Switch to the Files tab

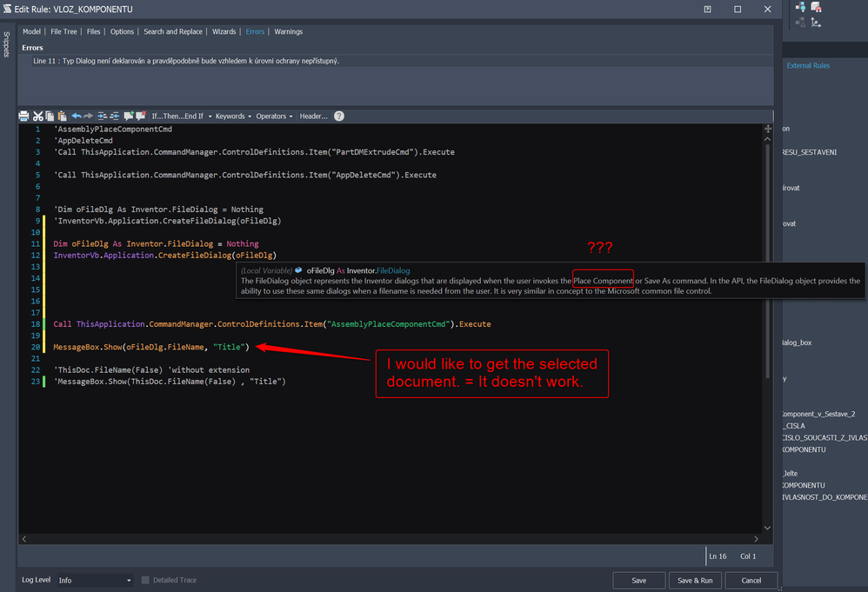tap(94, 31)
